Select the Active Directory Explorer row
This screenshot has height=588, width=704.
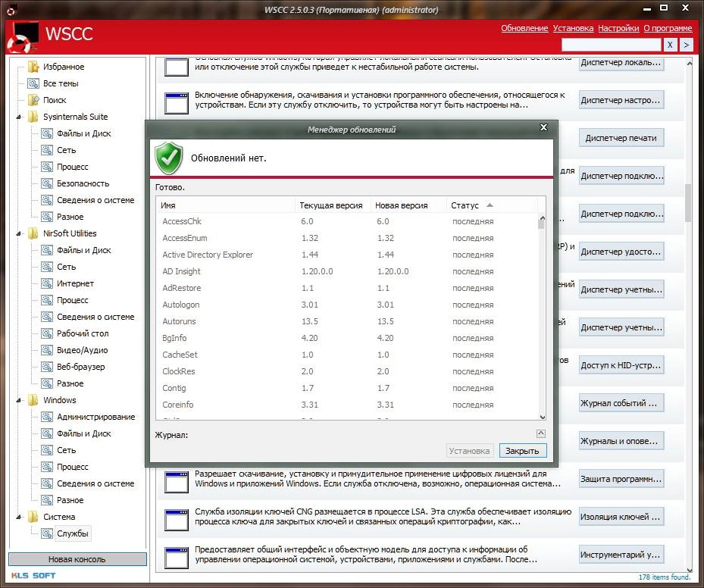point(347,255)
